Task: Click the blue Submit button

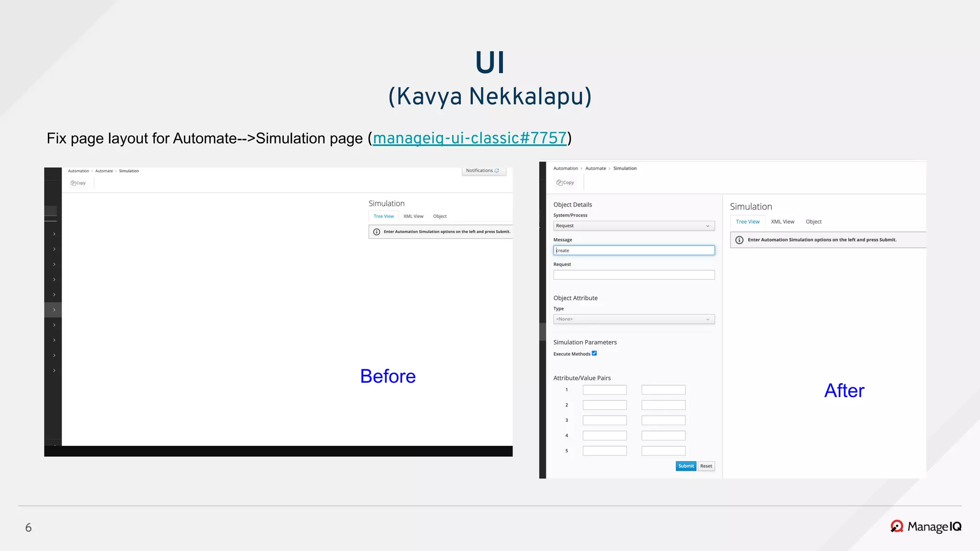Action: 686,466
